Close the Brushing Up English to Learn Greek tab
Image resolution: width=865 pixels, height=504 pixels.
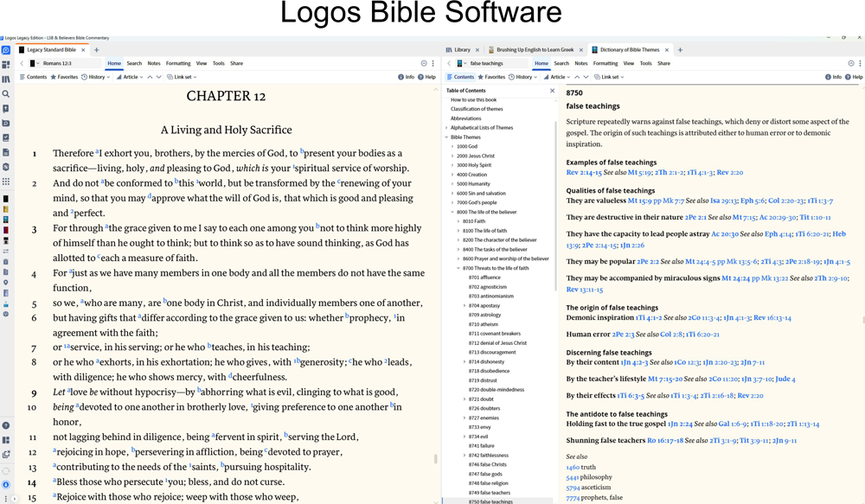[x=580, y=49]
